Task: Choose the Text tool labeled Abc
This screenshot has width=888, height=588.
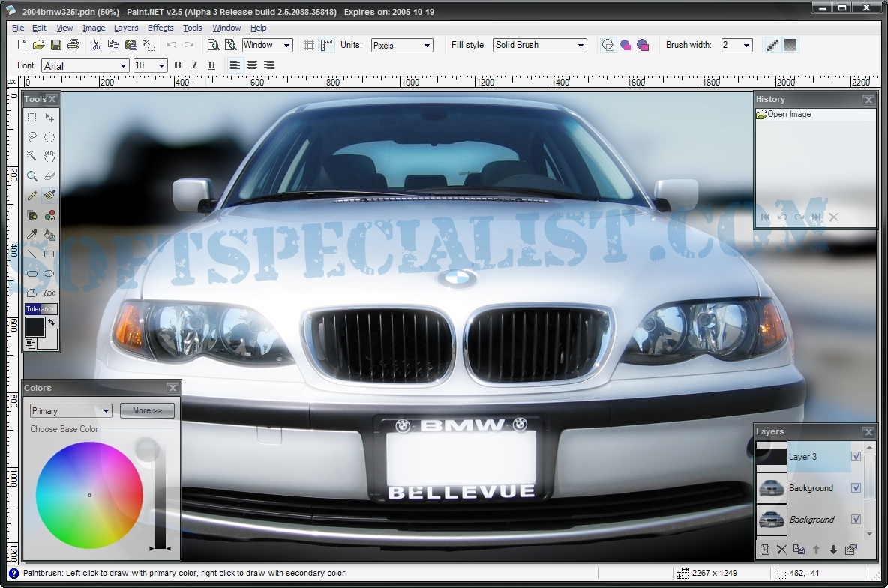Action: click(49, 292)
